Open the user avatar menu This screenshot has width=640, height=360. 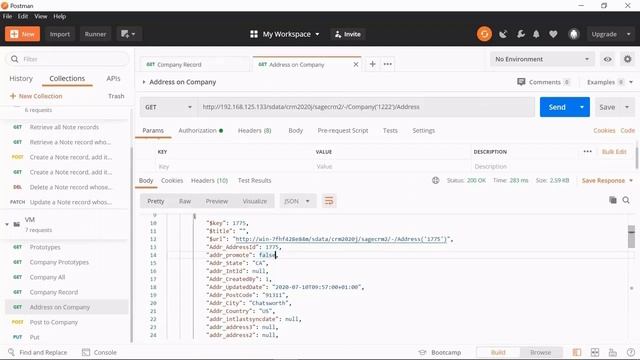coord(574,34)
